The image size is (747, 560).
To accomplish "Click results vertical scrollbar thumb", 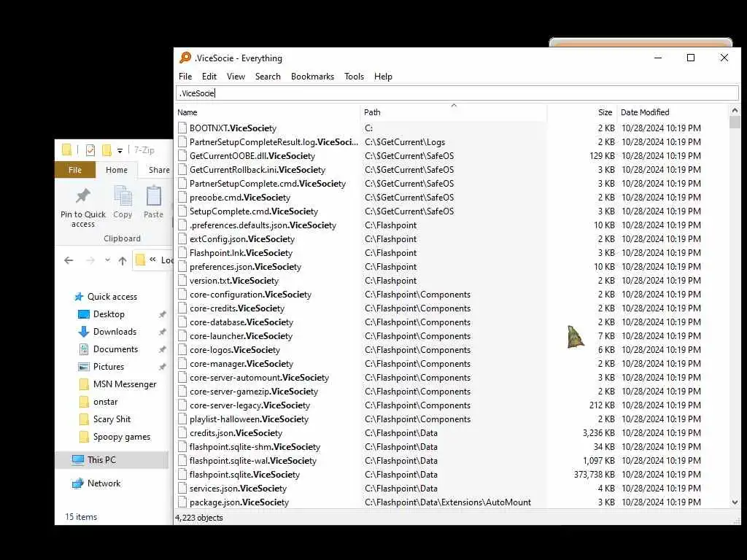I will pos(735,122).
